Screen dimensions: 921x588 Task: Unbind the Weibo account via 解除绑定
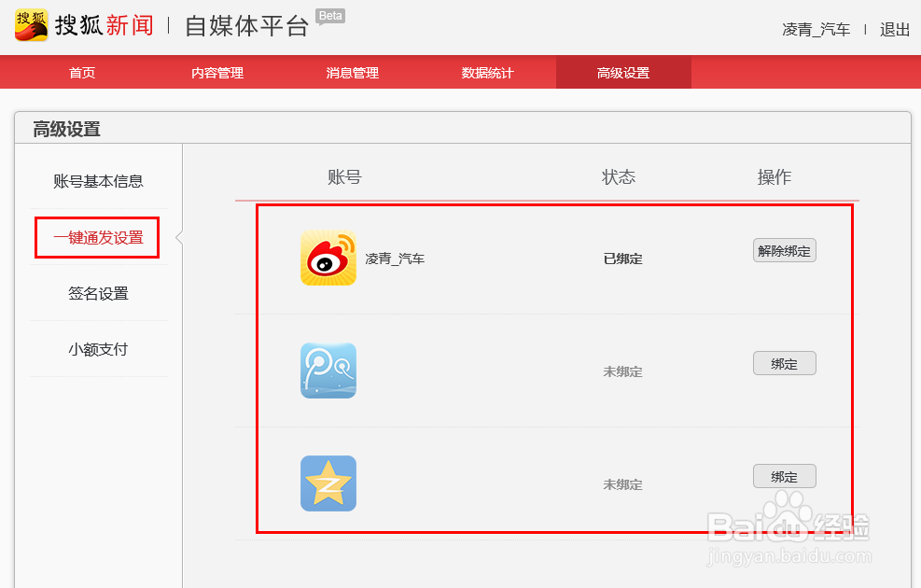[784, 250]
